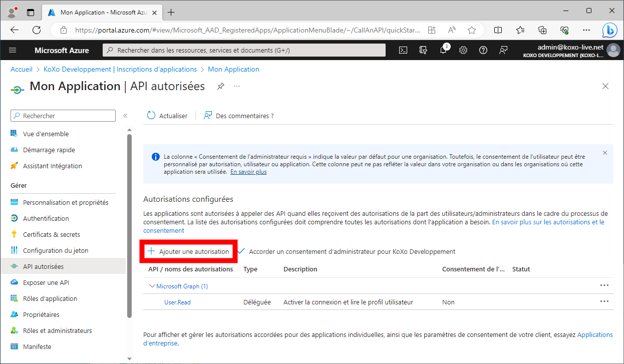Open the browser essentials heart icon

click(564, 30)
